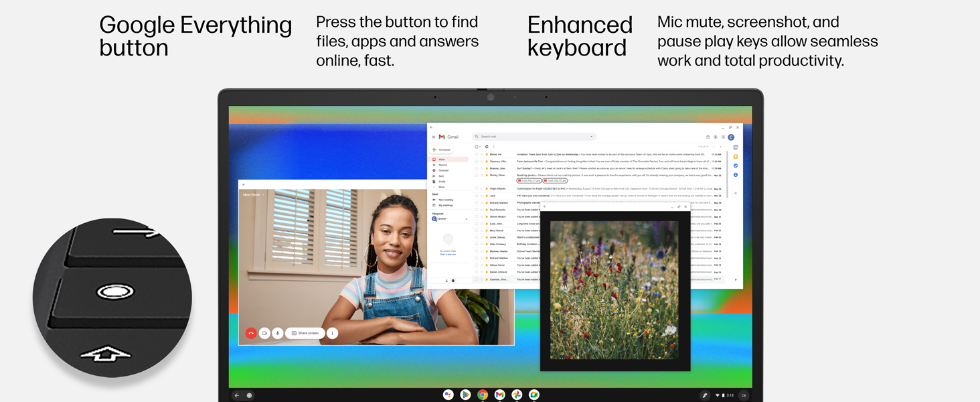Open Gmail toolbar more options
Screen dimensions: 980x402
click(494, 147)
